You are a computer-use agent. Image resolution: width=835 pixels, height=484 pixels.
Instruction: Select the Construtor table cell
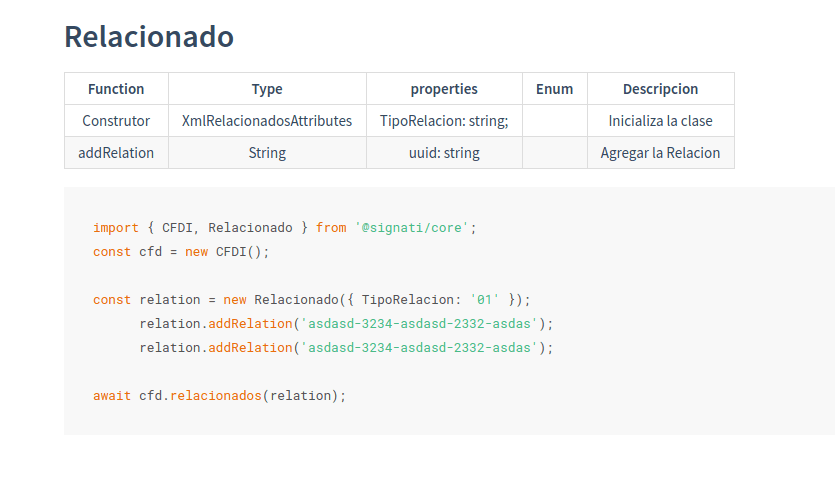[116, 121]
